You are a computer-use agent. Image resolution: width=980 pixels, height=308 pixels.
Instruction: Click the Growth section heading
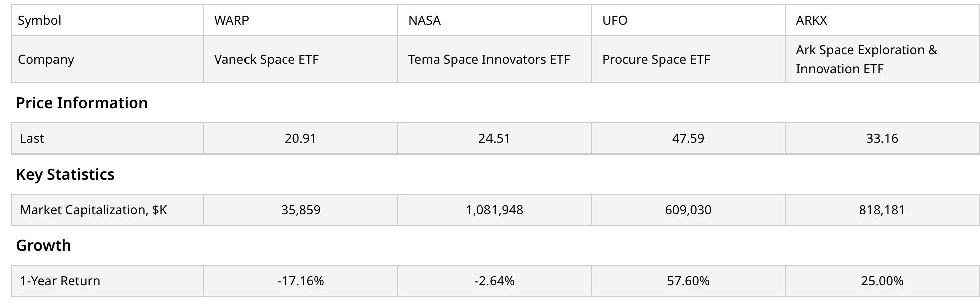click(x=43, y=245)
